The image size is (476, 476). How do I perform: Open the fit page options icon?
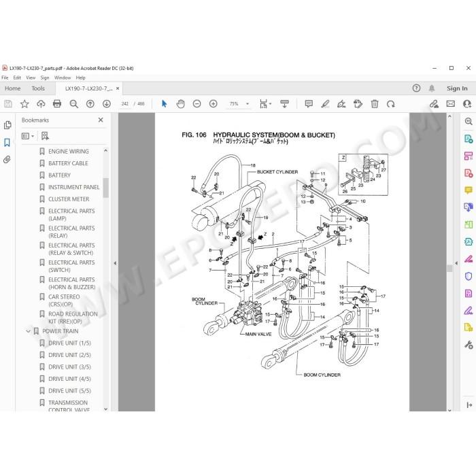[264, 104]
